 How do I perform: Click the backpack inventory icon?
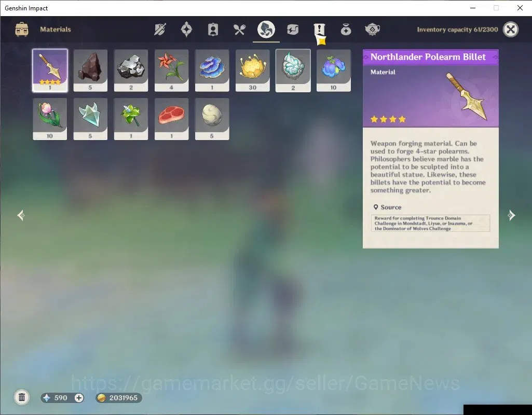[22, 30]
